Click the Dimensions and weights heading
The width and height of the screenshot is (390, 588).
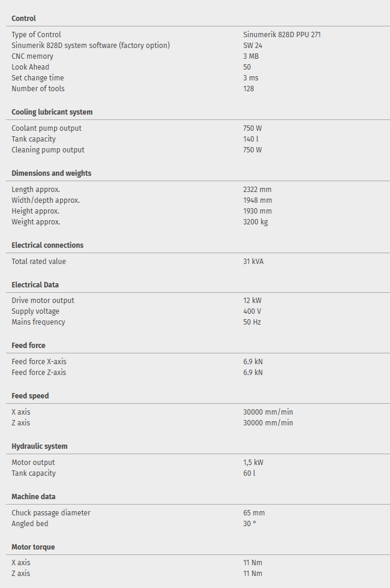[x=52, y=173]
